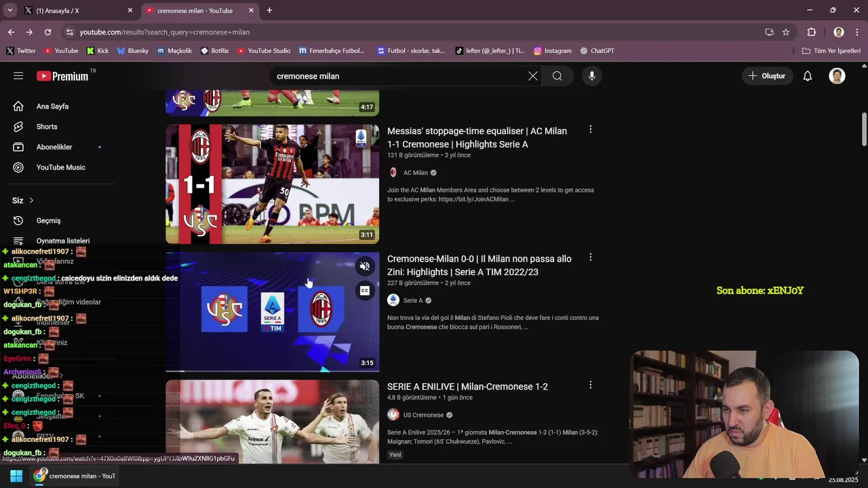Open the tab search dropdown arrow
This screenshot has height=488, width=868.
tap(9, 10)
